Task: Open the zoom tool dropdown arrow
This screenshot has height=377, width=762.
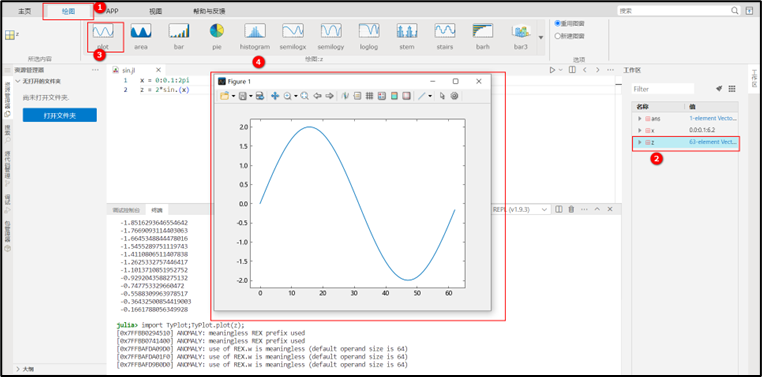Action: click(x=295, y=96)
